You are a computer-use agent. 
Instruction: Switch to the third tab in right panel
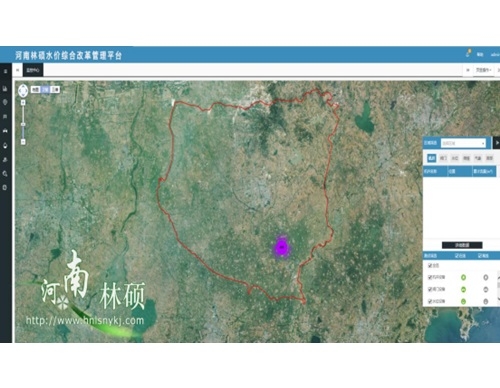455,158
